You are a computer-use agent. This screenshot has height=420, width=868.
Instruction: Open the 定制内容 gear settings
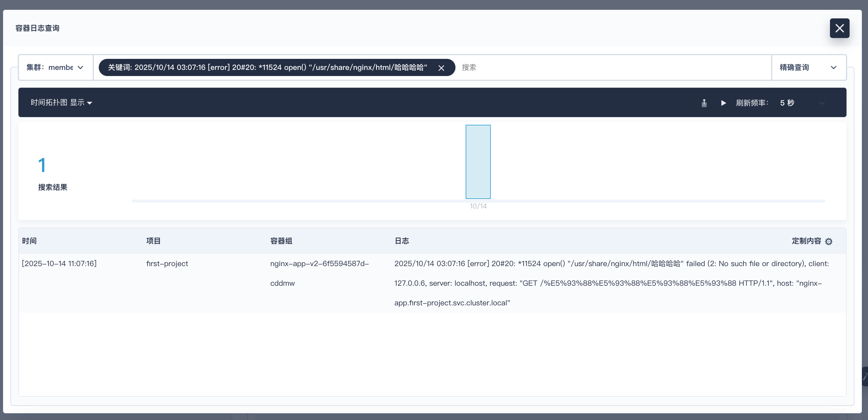click(828, 242)
